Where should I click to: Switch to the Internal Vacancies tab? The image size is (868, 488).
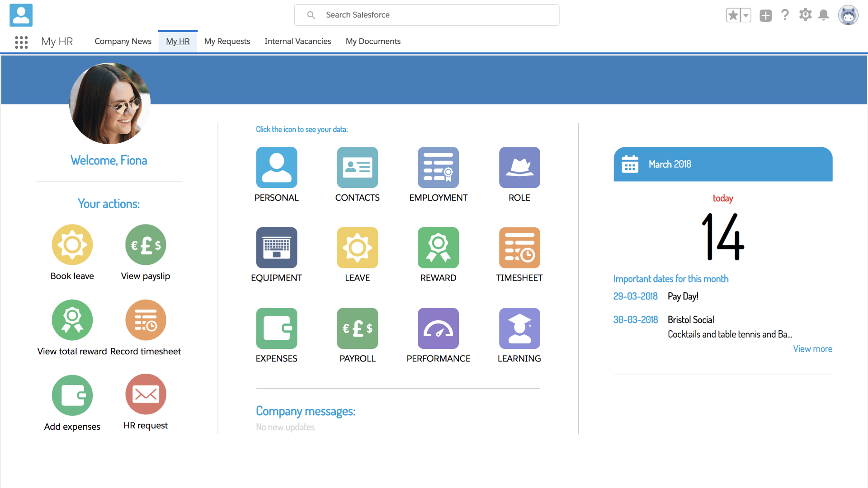(297, 41)
